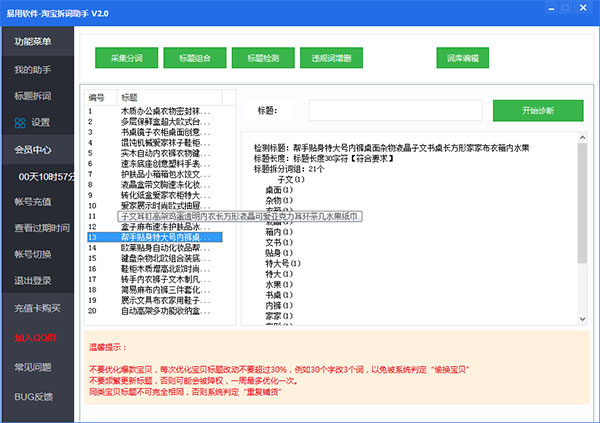This screenshot has height=423, width=600.
Task: Open 采集分词 function
Action: [x=126, y=58]
